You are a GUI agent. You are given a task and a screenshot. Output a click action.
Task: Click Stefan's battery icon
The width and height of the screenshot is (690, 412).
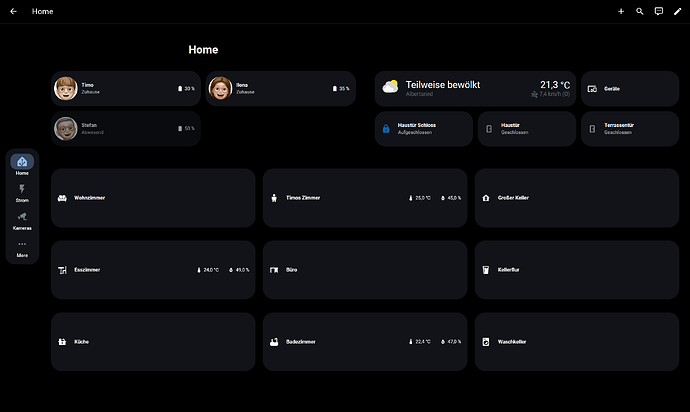(x=180, y=129)
